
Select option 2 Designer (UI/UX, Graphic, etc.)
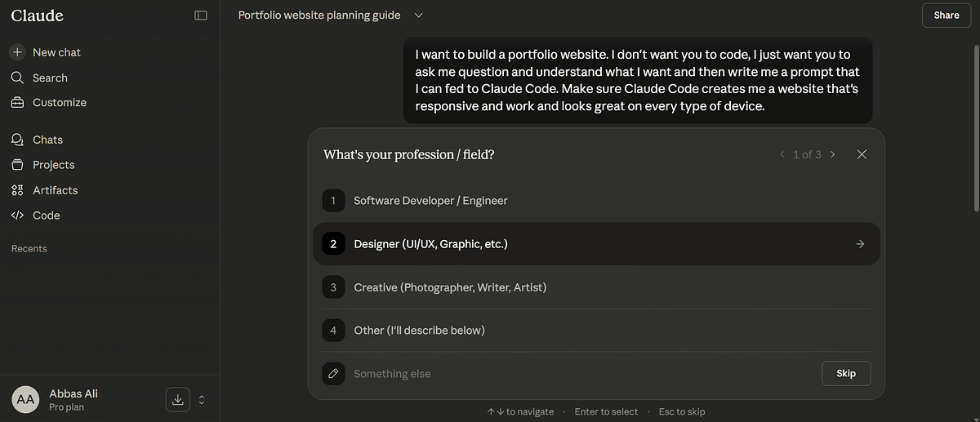[x=596, y=244]
